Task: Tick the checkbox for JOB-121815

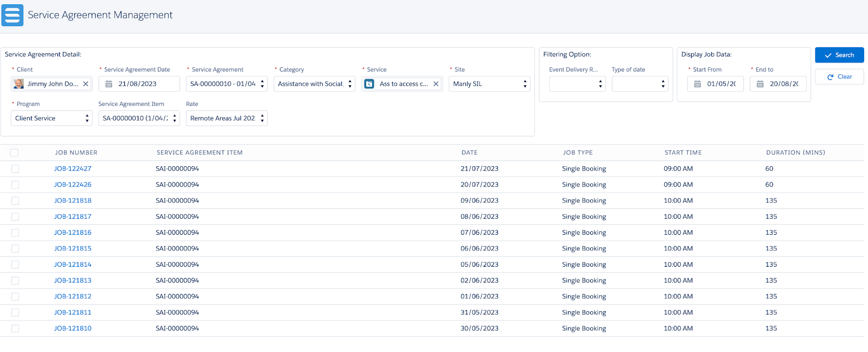Action: point(15,249)
